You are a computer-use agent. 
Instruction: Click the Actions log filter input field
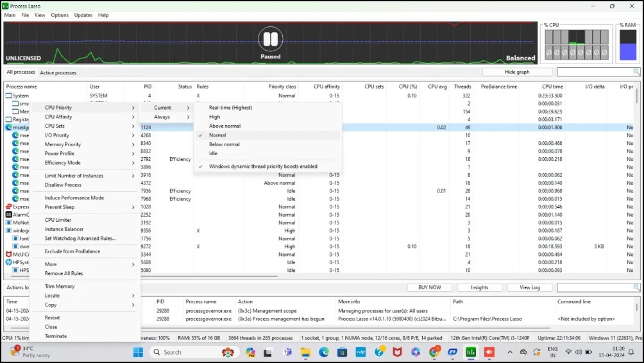(x=595, y=287)
